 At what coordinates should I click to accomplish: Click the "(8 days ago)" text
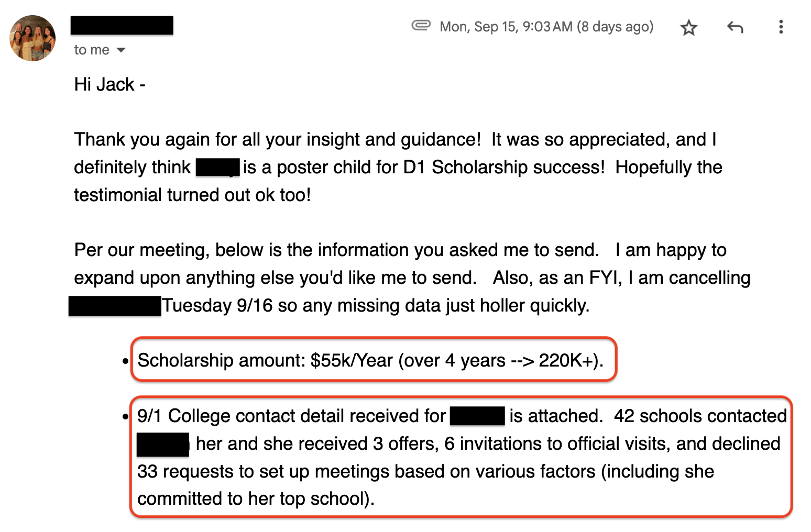point(615,27)
